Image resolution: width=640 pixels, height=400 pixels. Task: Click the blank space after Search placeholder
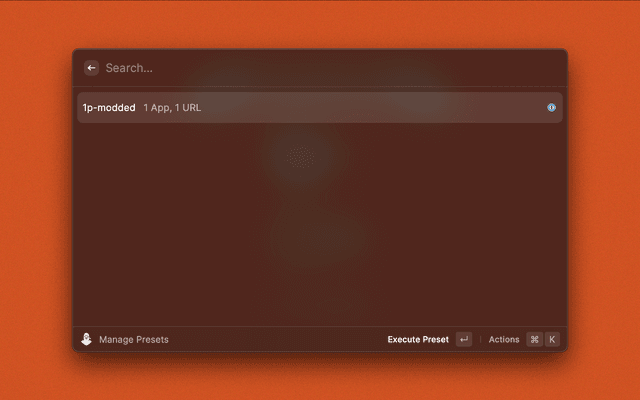coord(357,68)
